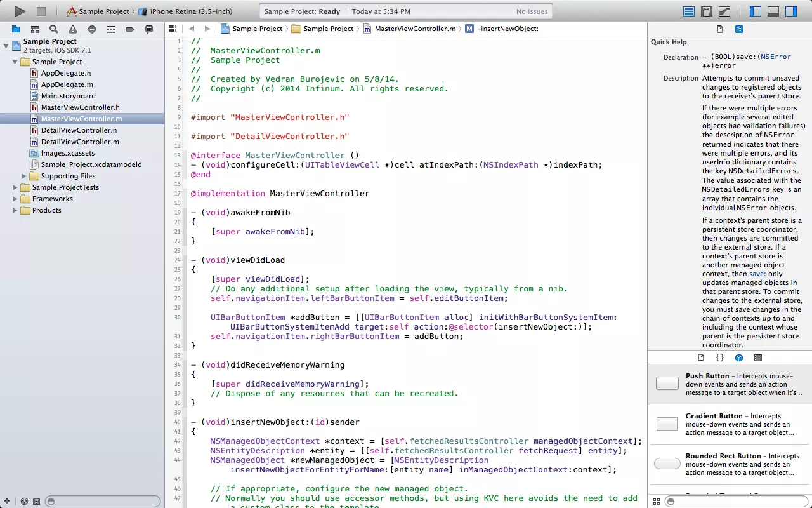Image resolution: width=812 pixels, height=508 pixels.
Task: Switch to the Media library icon
Action: [x=758, y=358]
